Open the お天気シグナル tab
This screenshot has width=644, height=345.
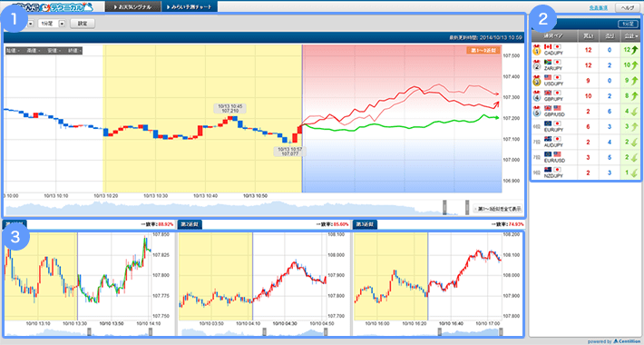coord(133,6)
